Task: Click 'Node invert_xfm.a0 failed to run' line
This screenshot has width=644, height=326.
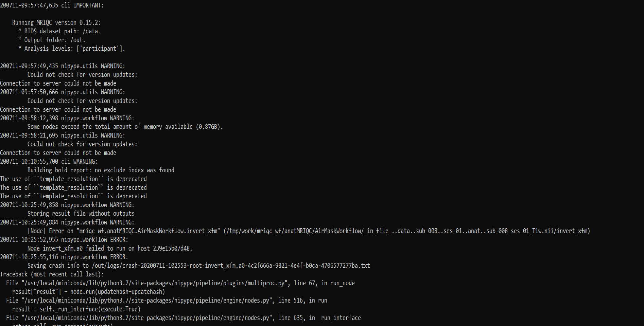Action: click(110, 248)
